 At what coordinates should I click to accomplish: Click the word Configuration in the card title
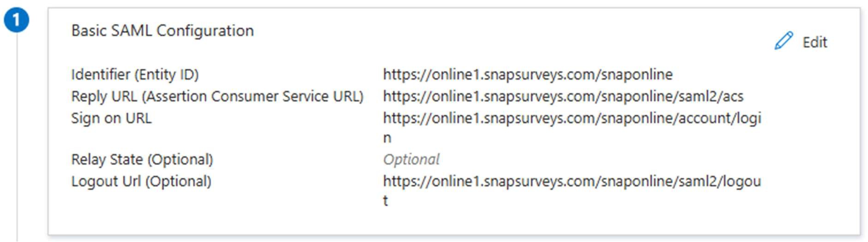click(x=205, y=31)
